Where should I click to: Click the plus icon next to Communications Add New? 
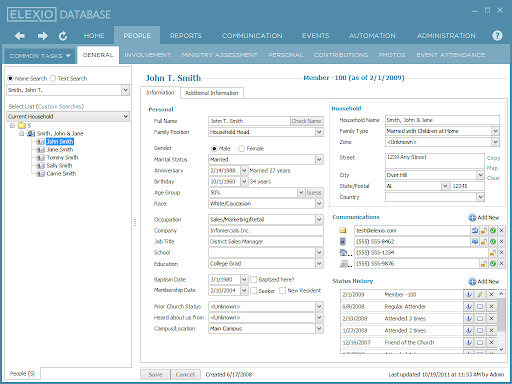(x=472, y=218)
